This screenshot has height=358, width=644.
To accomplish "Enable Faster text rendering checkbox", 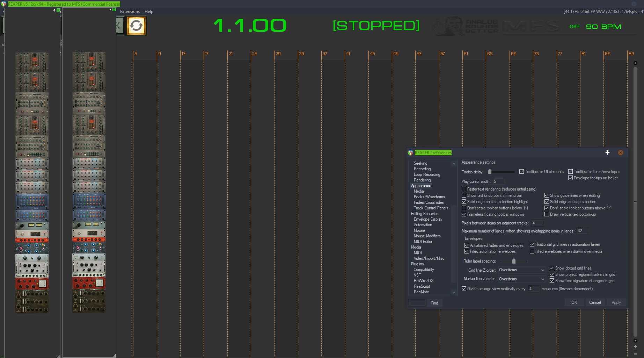I will point(464,189).
